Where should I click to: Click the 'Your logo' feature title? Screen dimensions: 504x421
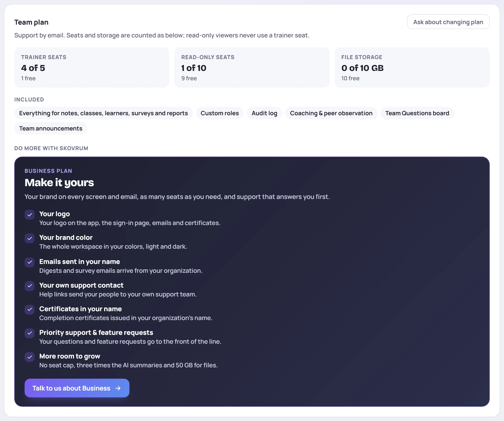[55, 214]
